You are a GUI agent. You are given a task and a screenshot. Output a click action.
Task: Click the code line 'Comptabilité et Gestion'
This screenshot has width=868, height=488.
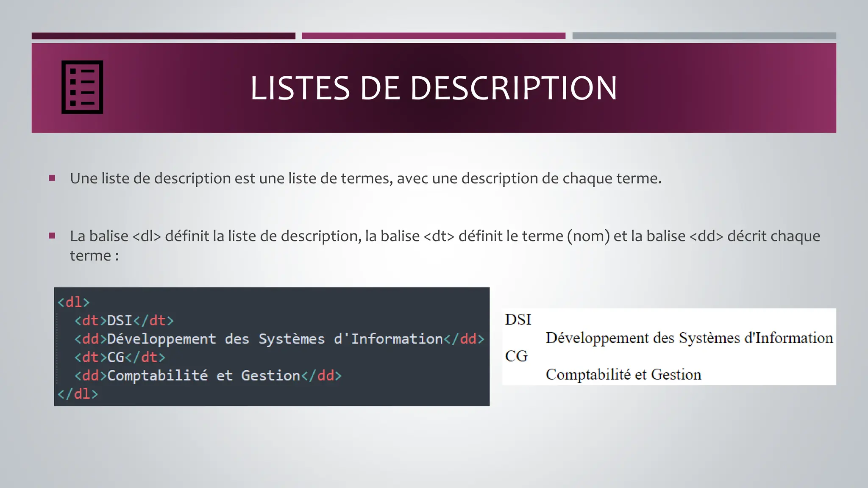tap(208, 376)
